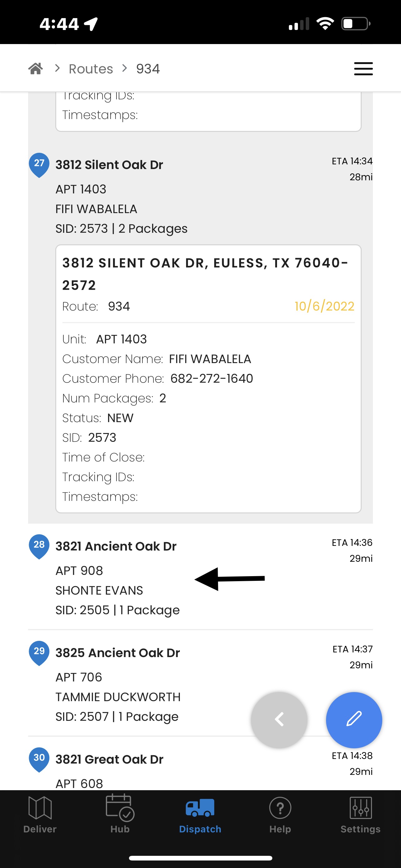
Task: Tap customer phone 682-272-1640
Action: point(211,379)
